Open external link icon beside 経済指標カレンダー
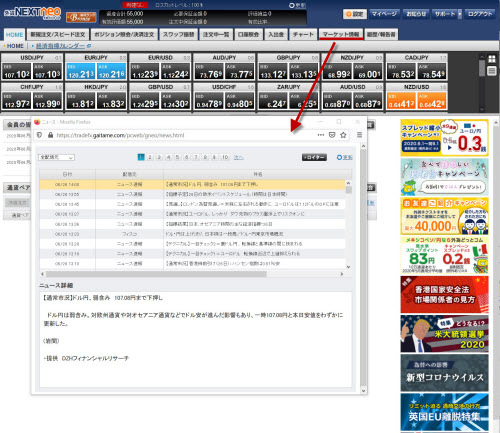Screen dimensions: 500x433 [89, 46]
